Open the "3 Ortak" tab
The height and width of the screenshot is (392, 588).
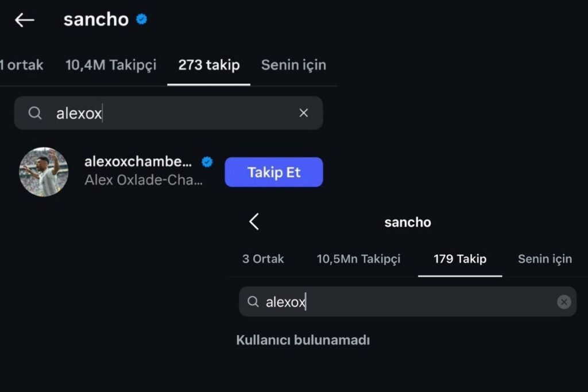tap(263, 259)
